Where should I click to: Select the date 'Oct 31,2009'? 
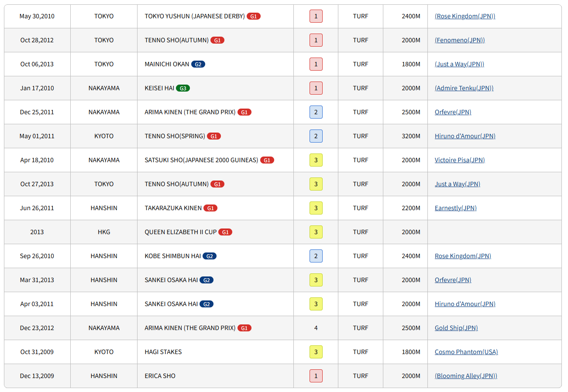click(37, 352)
